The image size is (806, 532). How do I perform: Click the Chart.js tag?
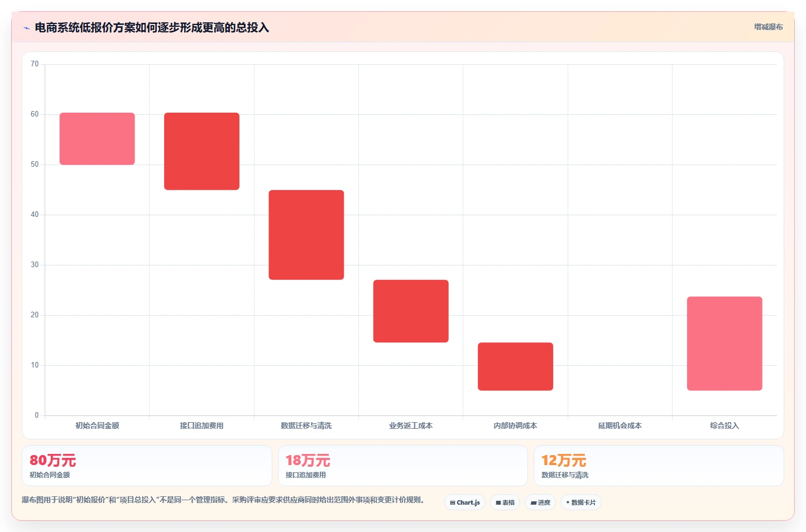pos(465,502)
